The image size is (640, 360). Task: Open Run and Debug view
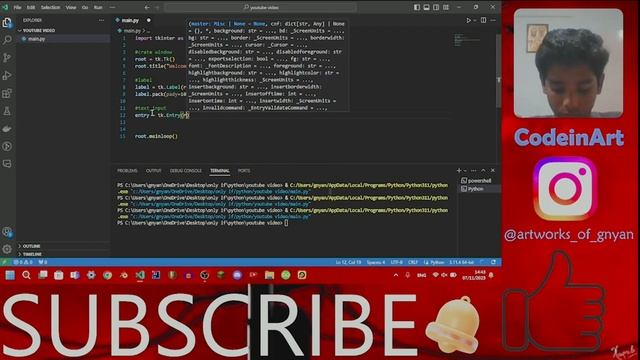pos(7,76)
